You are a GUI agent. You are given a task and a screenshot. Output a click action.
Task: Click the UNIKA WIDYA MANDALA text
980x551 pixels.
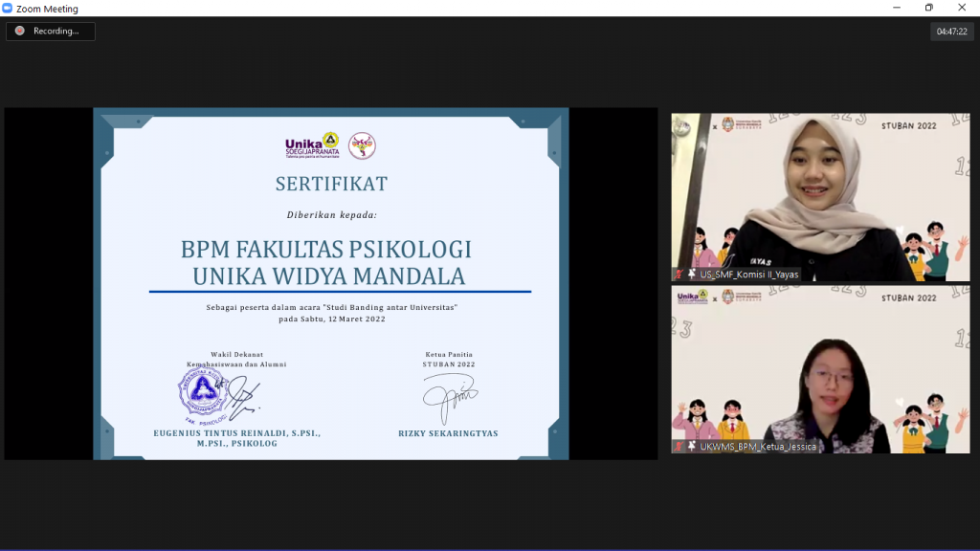(329, 276)
